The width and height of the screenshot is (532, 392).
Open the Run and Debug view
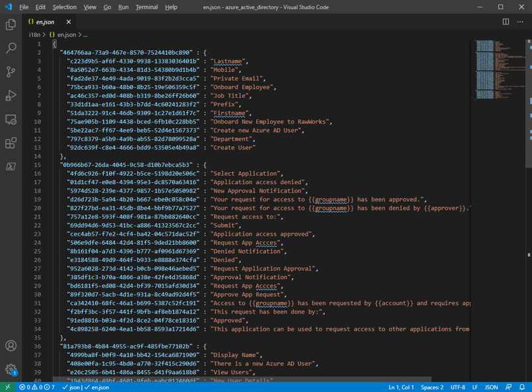click(x=11, y=96)
